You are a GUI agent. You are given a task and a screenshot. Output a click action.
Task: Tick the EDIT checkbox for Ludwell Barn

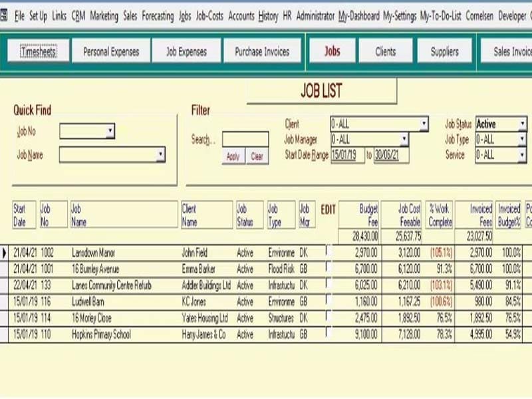pos(329,300)
